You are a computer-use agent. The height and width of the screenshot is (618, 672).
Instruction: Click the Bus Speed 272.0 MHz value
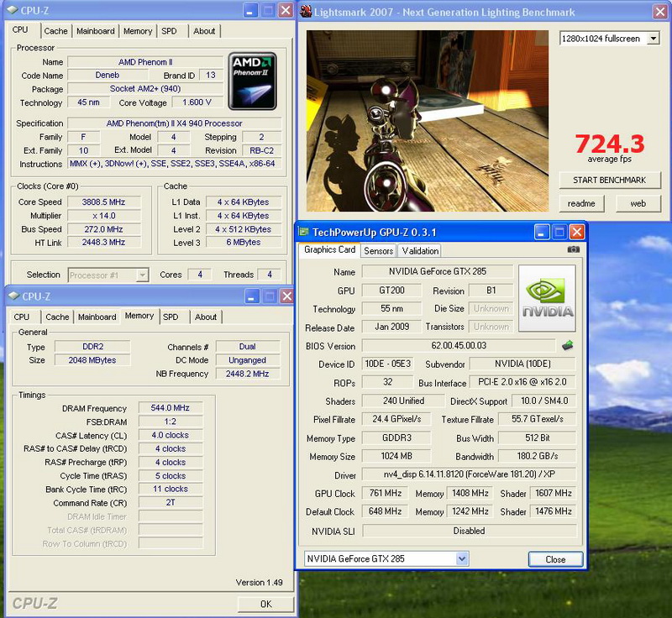click(103, 229)
